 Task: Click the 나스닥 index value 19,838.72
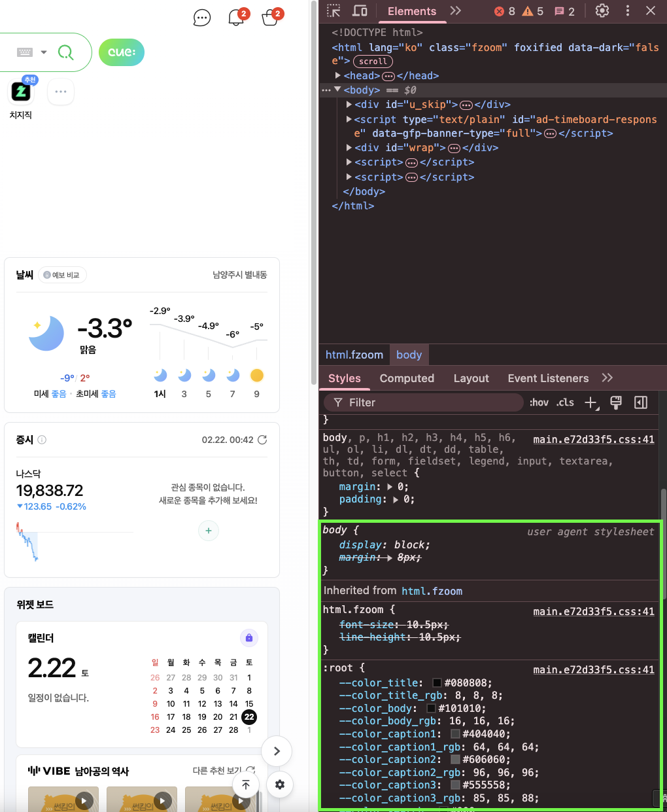point(50,491)
